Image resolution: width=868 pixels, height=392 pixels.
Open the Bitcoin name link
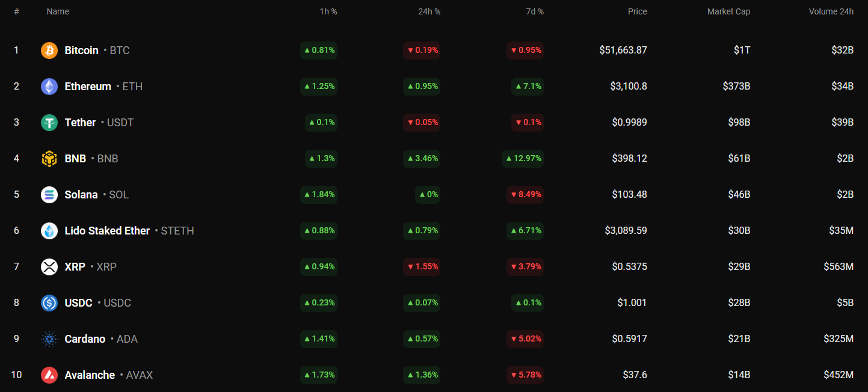[x=81, y=51]
